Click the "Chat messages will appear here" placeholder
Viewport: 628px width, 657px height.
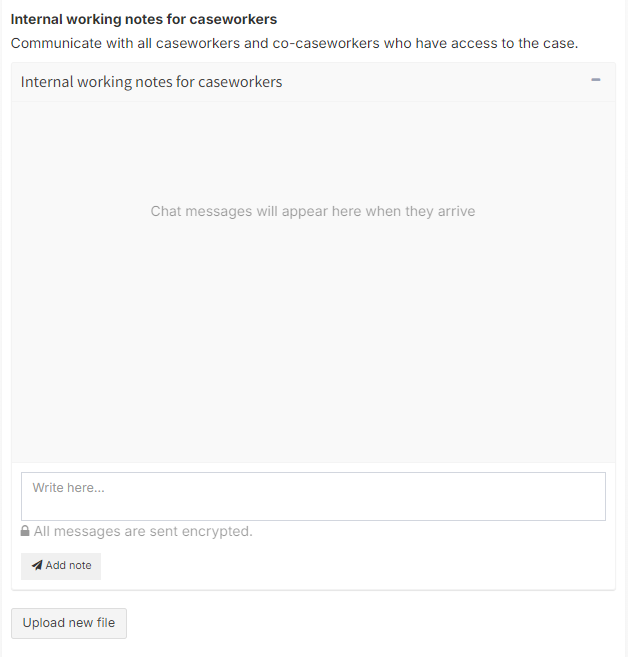313,211
